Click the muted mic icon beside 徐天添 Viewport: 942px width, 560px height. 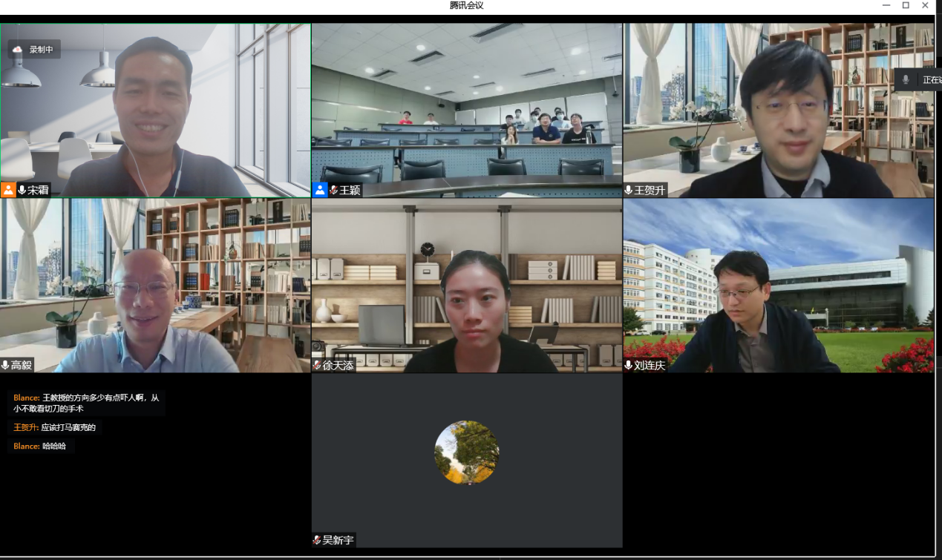click(317, 365)
